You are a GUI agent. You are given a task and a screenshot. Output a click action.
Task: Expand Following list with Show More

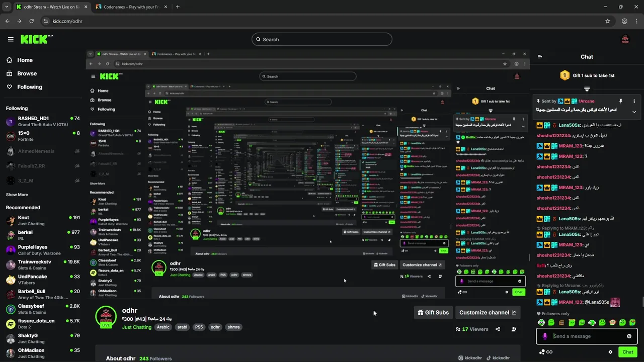click(17, 195)
